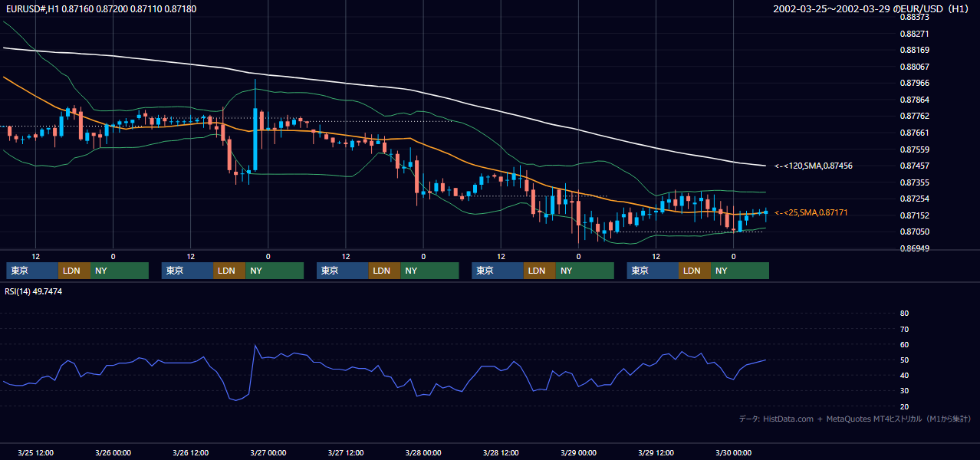The width and height of the screenshot is (980, 460).
Task: Click the 3/30 00:00 date label
Action: pyautogui.click(x=733, y=452)
